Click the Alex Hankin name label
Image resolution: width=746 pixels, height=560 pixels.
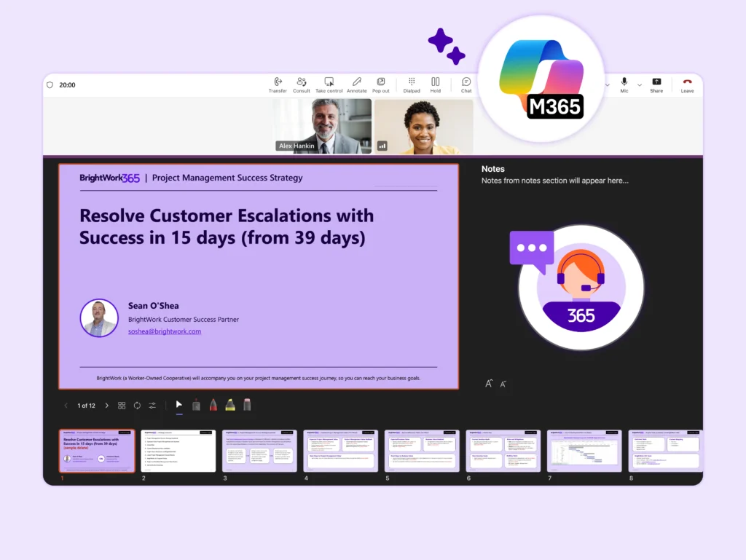click(x=297, y=146)
